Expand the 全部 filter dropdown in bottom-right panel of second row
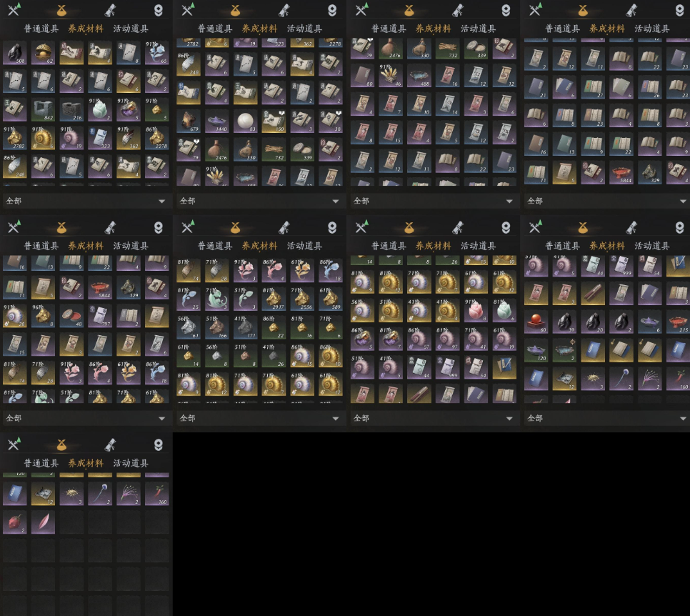 coord(606,418)
